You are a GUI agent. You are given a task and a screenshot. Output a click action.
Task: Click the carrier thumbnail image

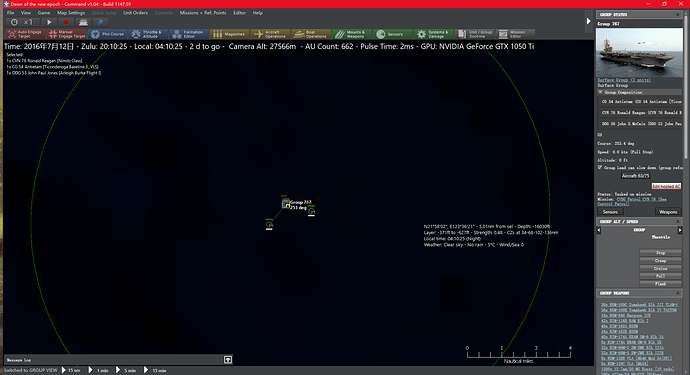(x=639, y=52)
